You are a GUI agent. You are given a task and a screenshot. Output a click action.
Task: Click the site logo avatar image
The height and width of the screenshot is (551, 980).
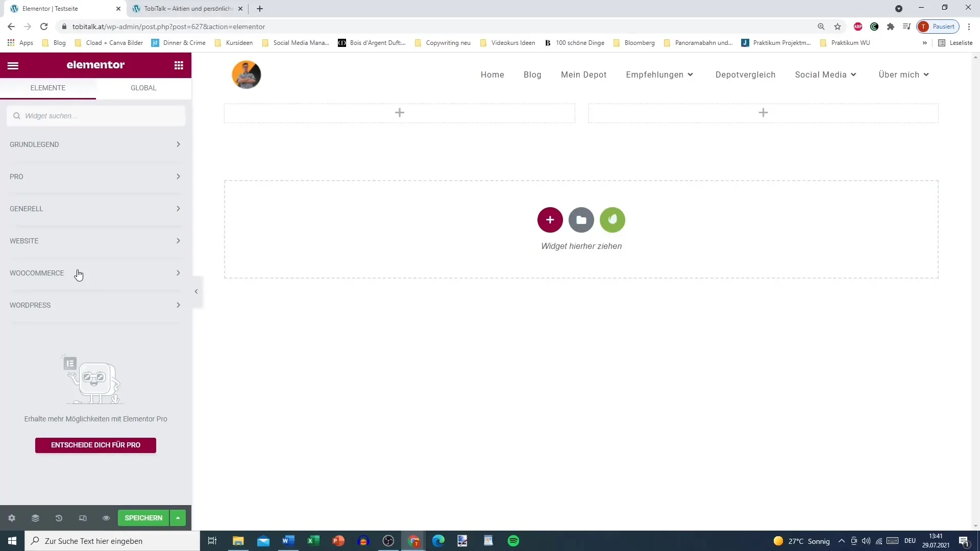point(247,74)
